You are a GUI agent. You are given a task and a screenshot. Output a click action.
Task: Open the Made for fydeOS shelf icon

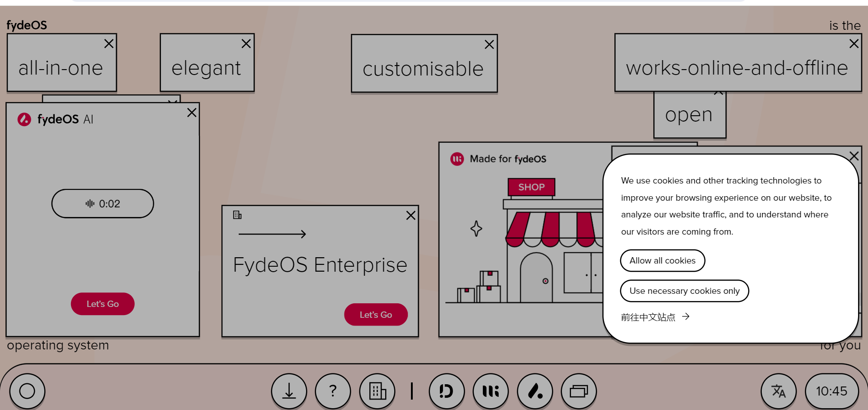point(491,391)
